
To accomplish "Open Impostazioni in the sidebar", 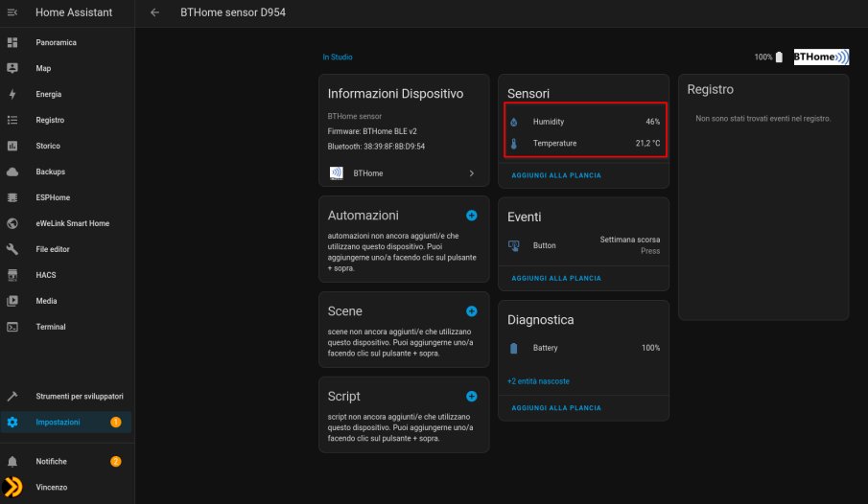I will (x=66, y=423).
